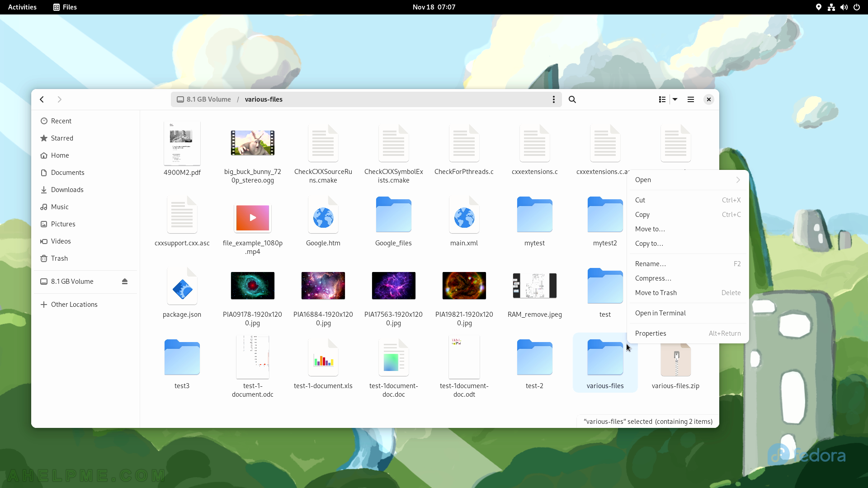
Task: Open the hamburger main menu
Action: [x=691, y=99]
